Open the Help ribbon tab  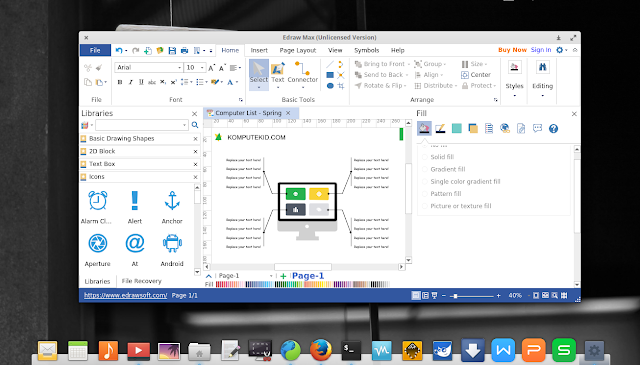point(398,50)
